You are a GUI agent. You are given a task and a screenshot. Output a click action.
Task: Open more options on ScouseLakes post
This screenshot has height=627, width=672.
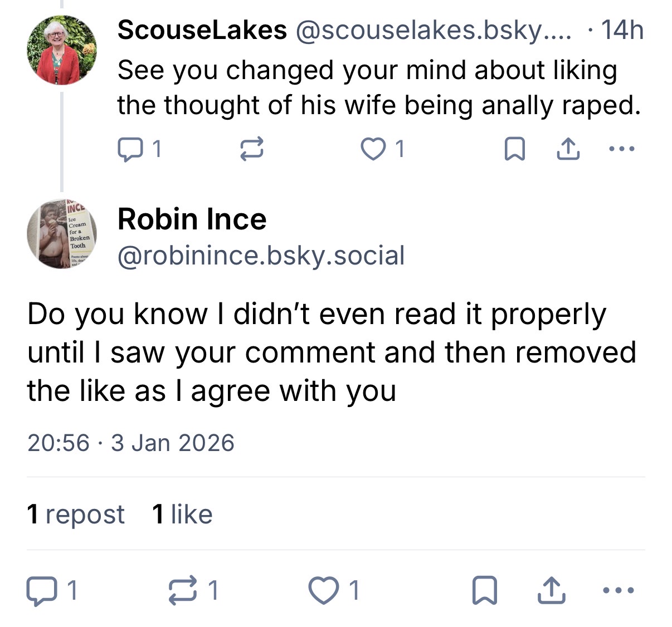click(621, 149)
